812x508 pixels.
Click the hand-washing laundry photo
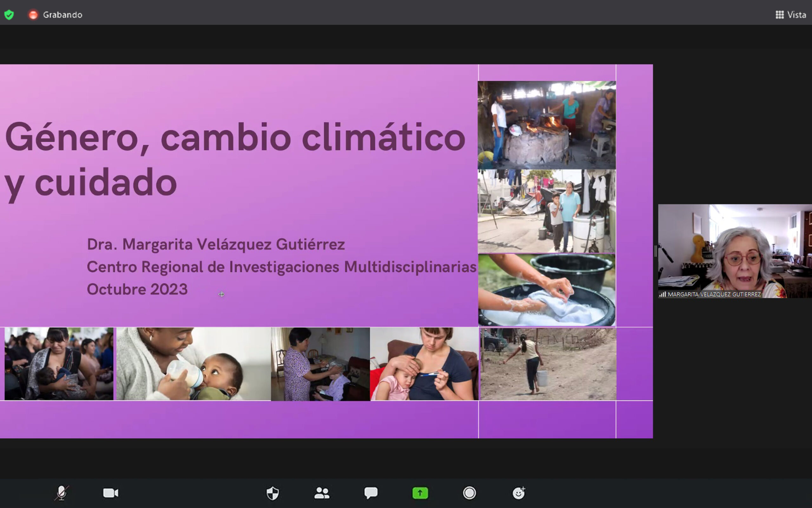point(547,290)
